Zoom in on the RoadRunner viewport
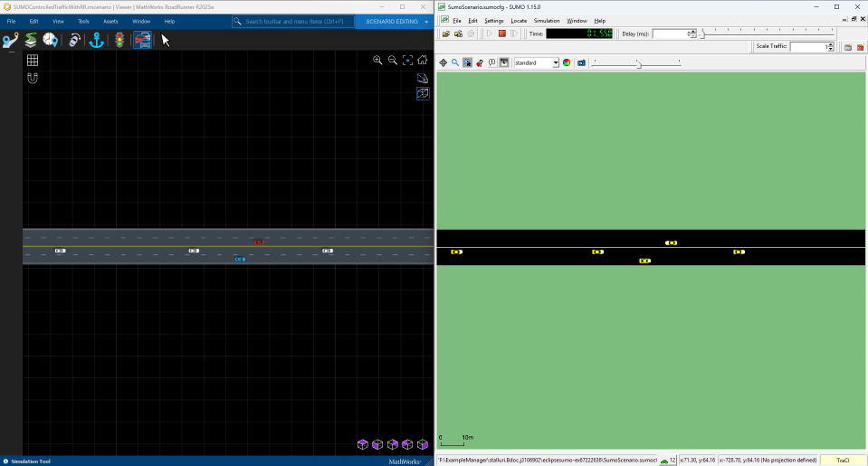Image resolution: width=868 pixels, height=466 pixels. 377,61
